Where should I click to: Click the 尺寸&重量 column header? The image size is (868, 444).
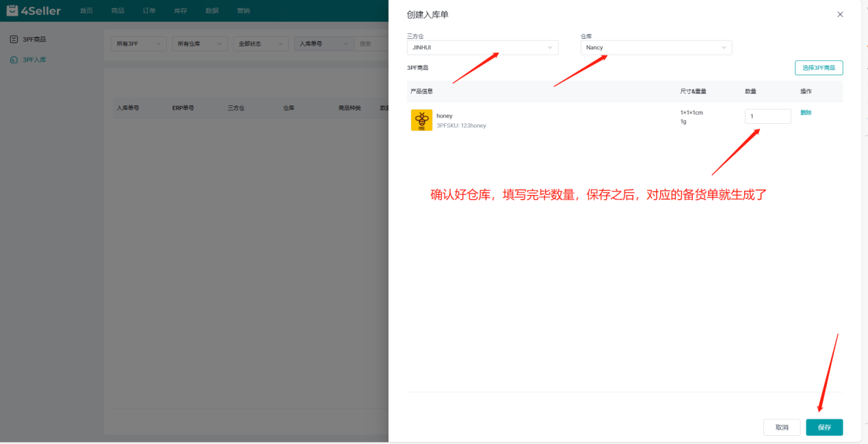pyautogui.click(x=693, y=91)
